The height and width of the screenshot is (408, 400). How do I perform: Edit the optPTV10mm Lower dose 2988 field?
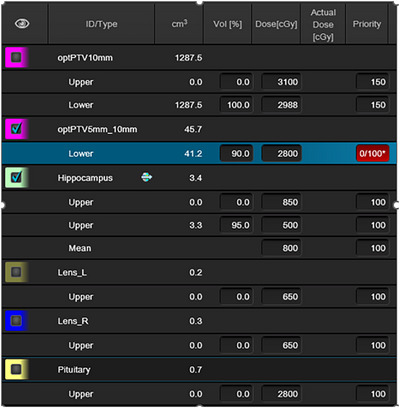point(281,105)
